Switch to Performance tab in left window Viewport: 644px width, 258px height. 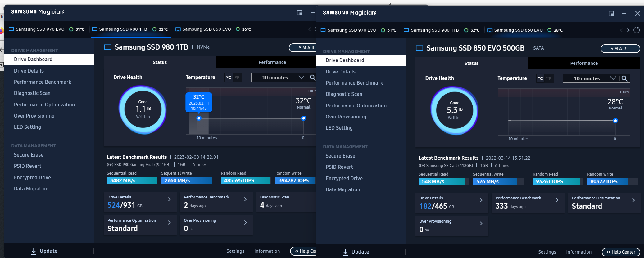coord(266,62)
